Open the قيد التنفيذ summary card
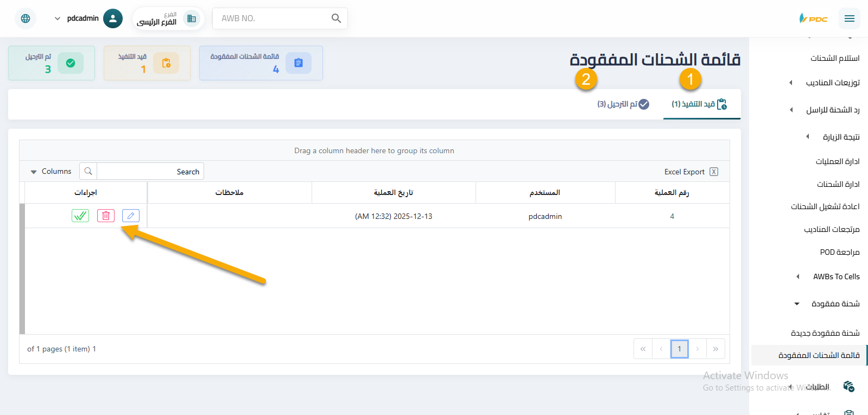 tap(147, 63)
